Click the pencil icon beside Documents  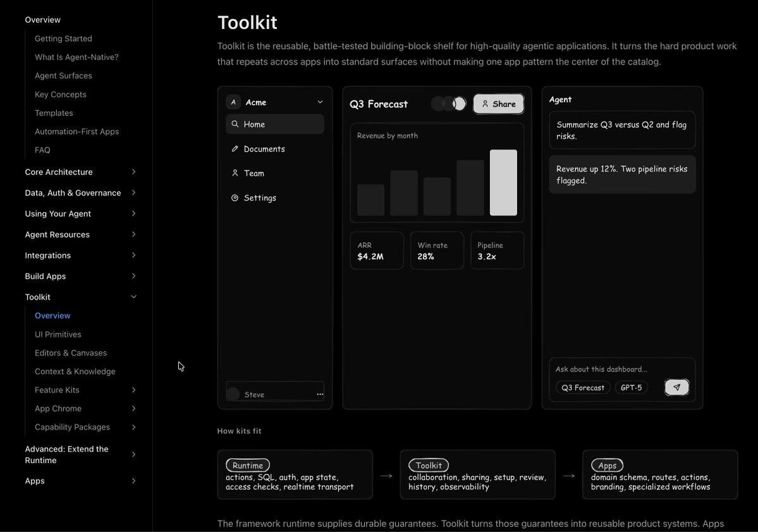tap(235, 149)
